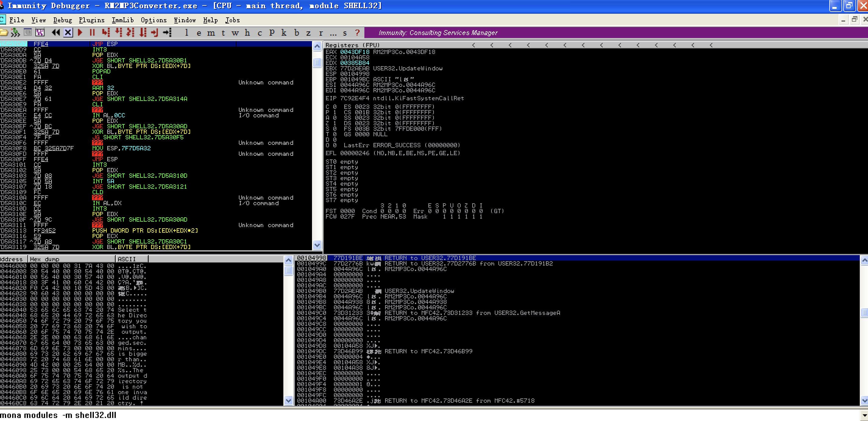Click the Step over toolbar icon
Viewport: 868px width, 421px height.
pyautogui.click(x=118, y=32)
